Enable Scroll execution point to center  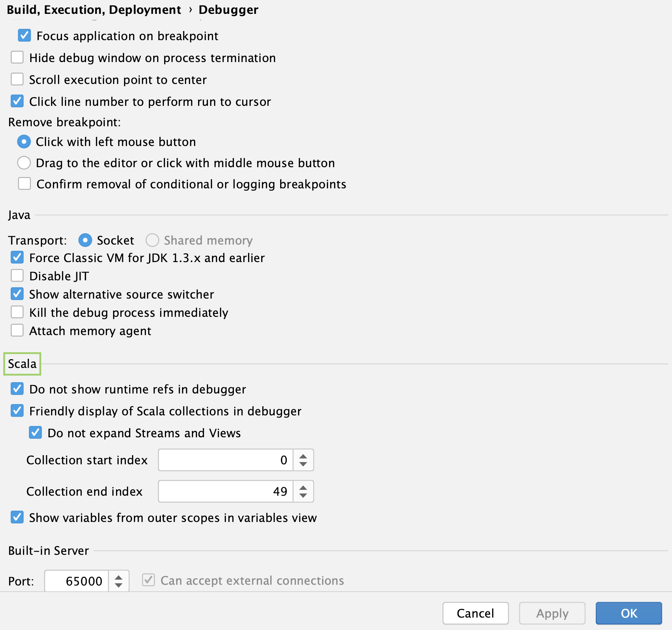pos(17,79)
